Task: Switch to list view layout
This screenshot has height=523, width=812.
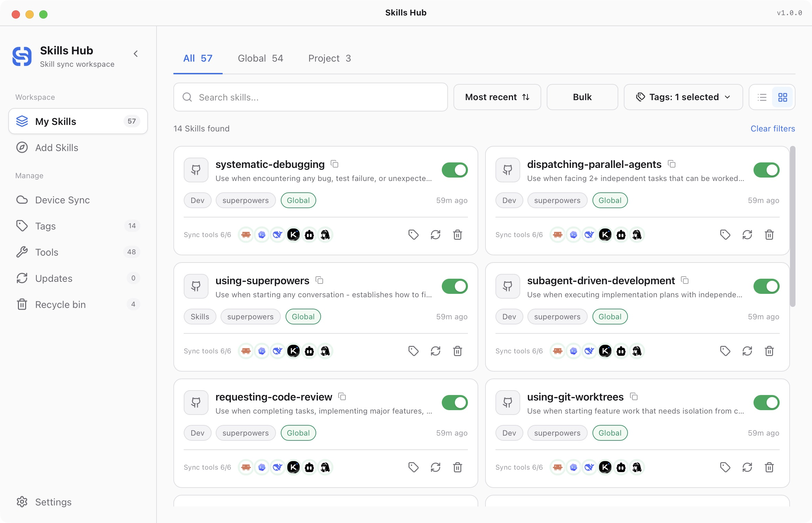Action: pos(762,97)
